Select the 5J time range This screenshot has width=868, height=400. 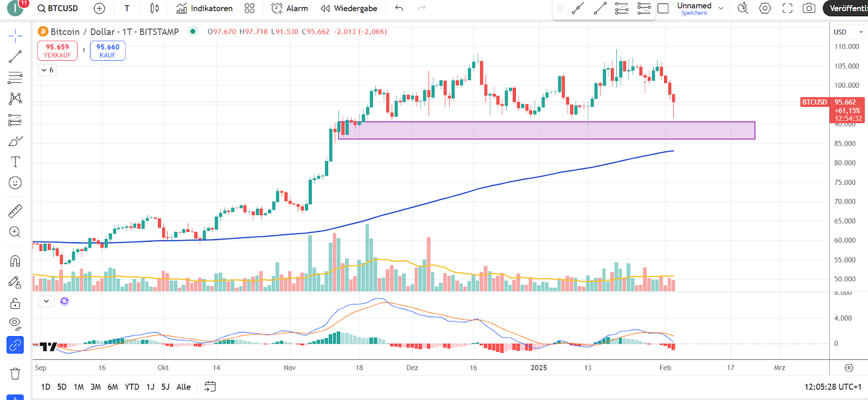165,387
